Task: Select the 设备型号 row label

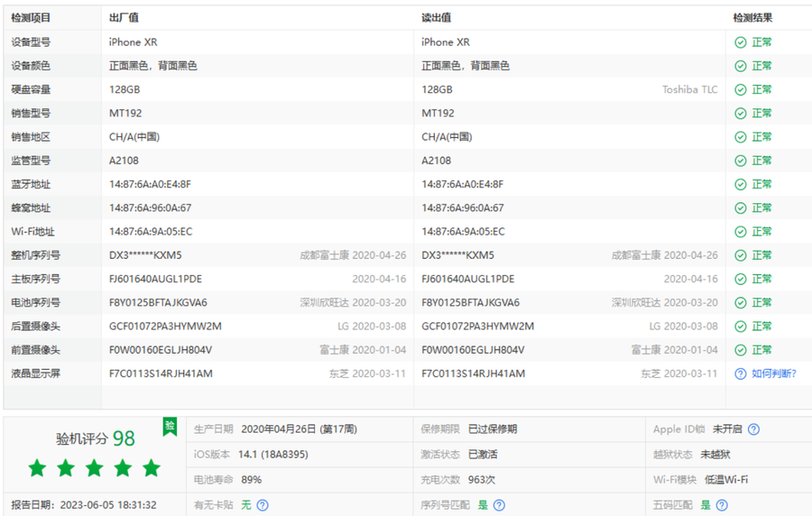Action: 31,42
